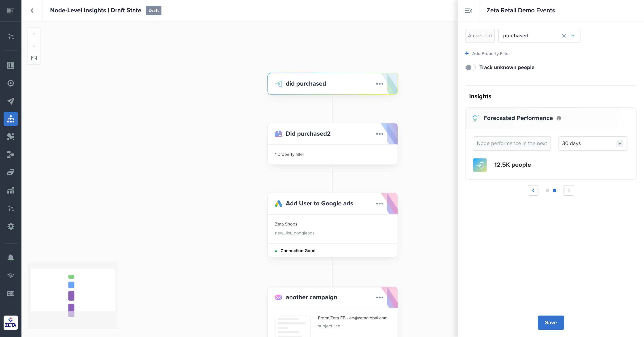Zoom out on the canvas
Viewport: 644px width, 337px height.
[34, 46]
